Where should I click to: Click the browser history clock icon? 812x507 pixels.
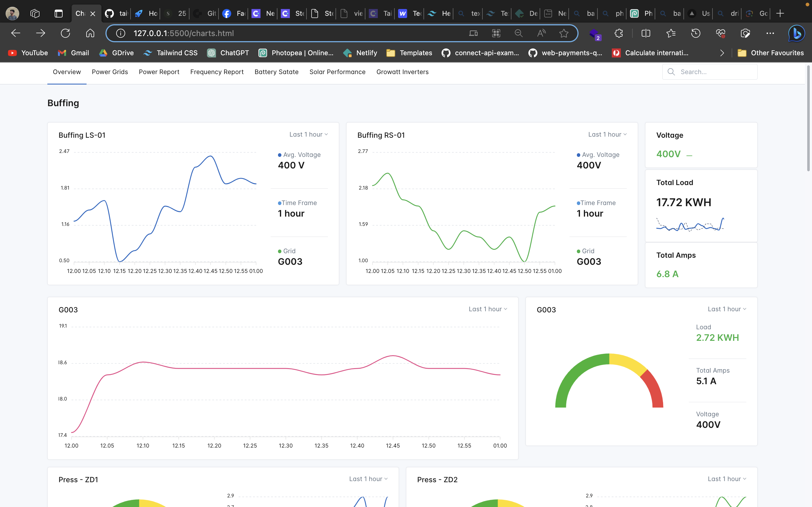tap(696, 33)
